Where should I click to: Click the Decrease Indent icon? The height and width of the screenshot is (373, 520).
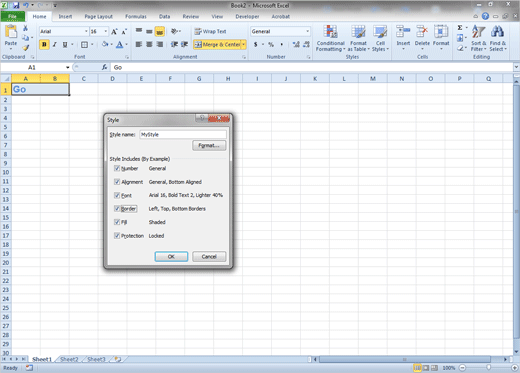(x=174, y=44)
